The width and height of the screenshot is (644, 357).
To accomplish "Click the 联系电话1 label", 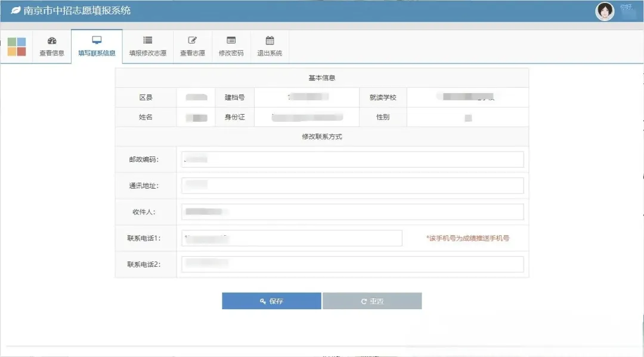I will coord(144,239).
